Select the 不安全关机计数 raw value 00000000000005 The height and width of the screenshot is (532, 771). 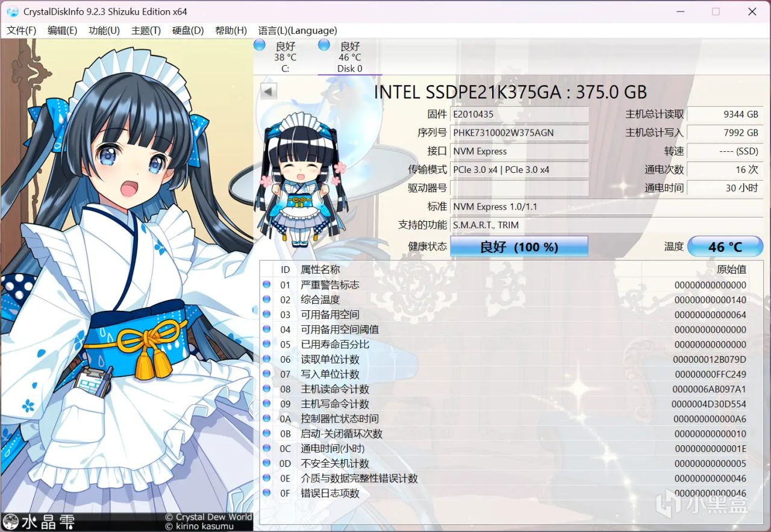point(710,463)
